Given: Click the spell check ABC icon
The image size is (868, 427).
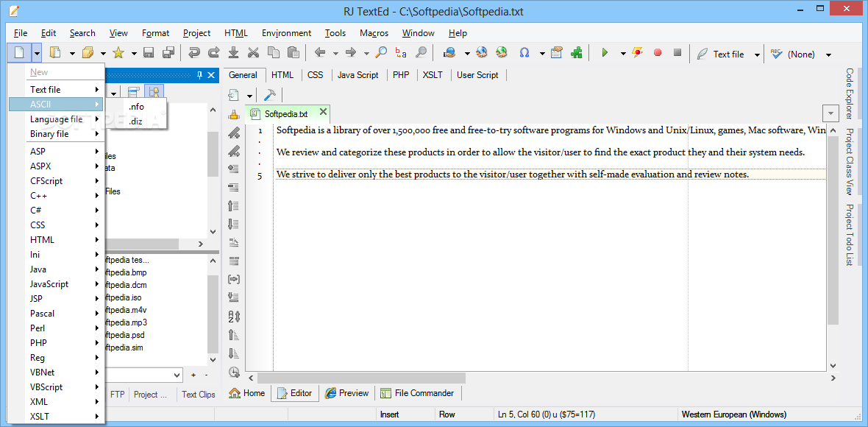Looking at the screenshot, I should [x=775, y=54].
